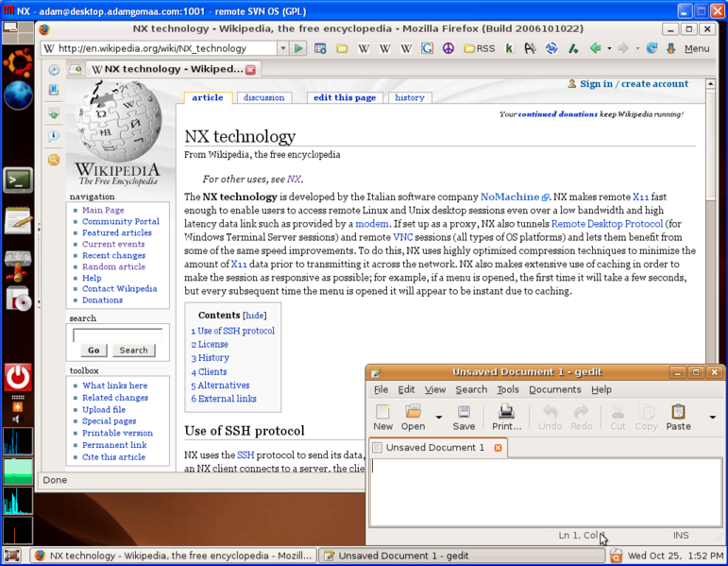Click the Wikipedia search text field
Image resolution: width=728 pixels, height=566 pixels.
(x=117, y=335)
